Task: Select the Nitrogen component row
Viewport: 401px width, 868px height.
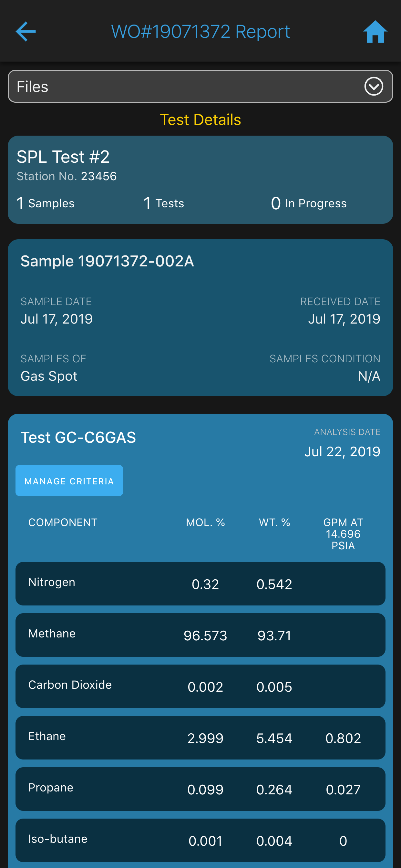Action: click(x=200, y=584)
